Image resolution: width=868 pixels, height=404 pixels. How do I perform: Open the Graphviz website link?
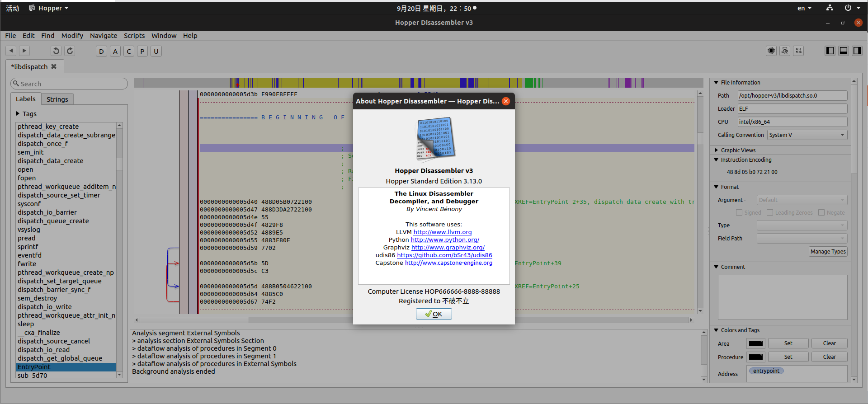pyautogui.click(x=448, y=248)
